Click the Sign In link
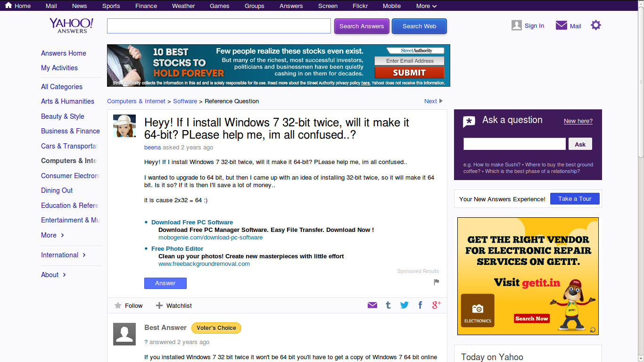The width and height of the screenshot is (644, 362). point(534,26)
